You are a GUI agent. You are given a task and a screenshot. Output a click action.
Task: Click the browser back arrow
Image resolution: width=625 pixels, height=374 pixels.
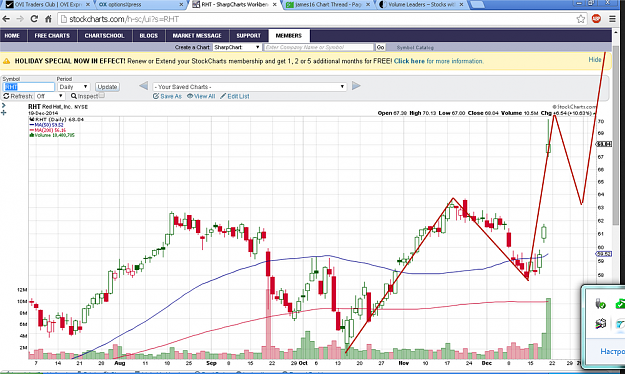[x=6, y=19]
